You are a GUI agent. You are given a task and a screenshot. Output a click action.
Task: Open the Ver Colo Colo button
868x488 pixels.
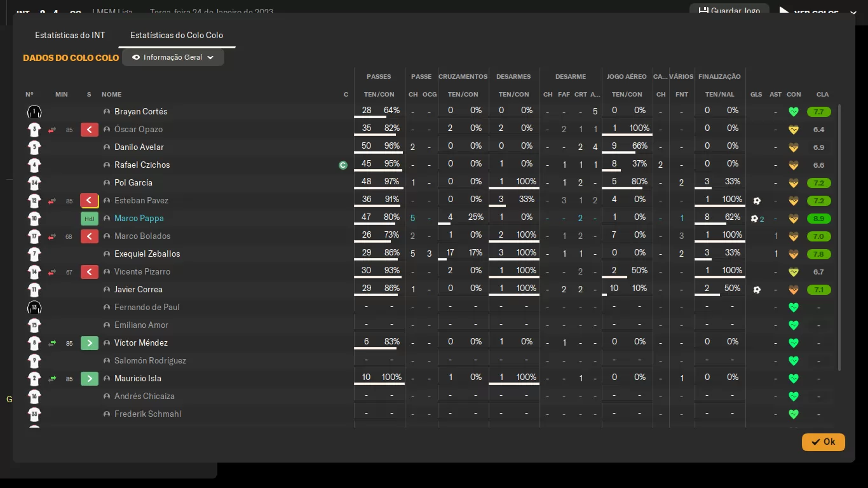pos(816,12)
